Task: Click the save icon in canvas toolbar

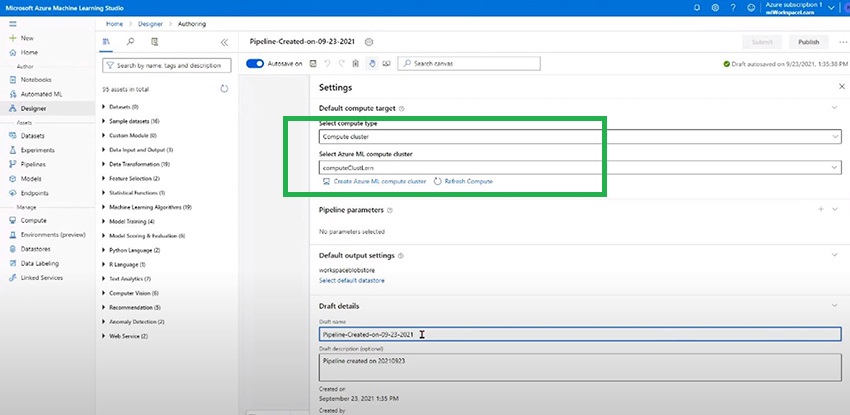Action: pos(313,63)
